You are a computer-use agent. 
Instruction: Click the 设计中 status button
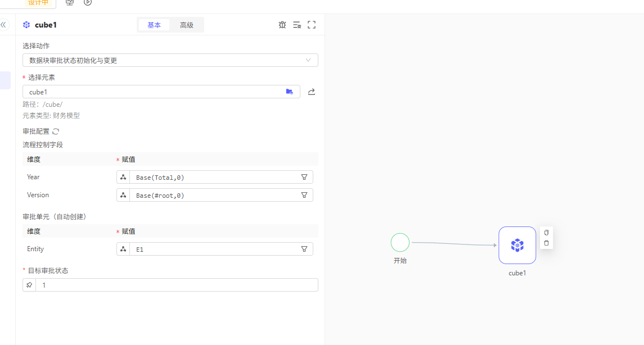[x=38, y=3]
